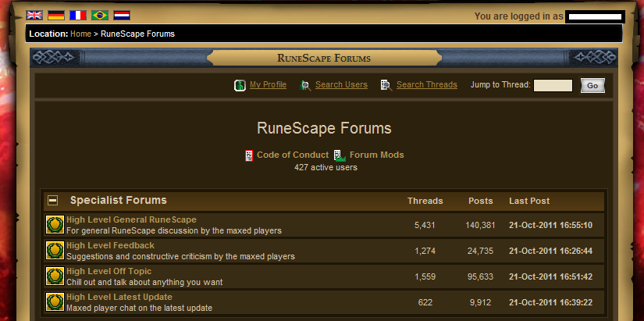Click the RuneScape Forums banner title
The width and height of the screenshot is (644, 321).
click(x=324, y=58)
